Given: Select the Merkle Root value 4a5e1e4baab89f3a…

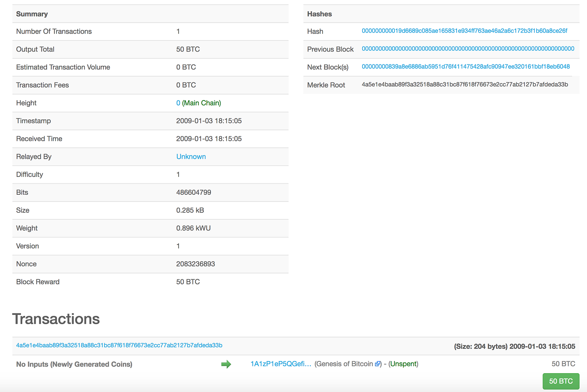Looking at the screenshot, I should (x=465, y=85).
